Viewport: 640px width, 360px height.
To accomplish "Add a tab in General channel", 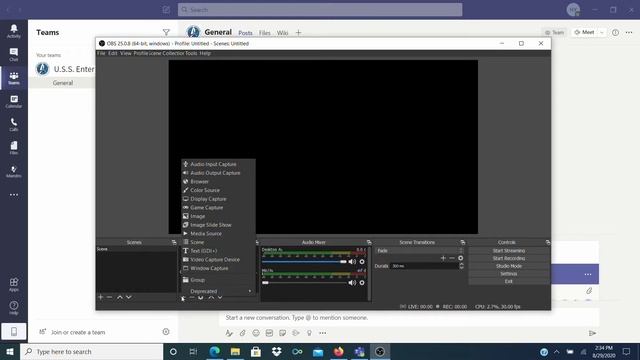I will click(x=298, y=33).
